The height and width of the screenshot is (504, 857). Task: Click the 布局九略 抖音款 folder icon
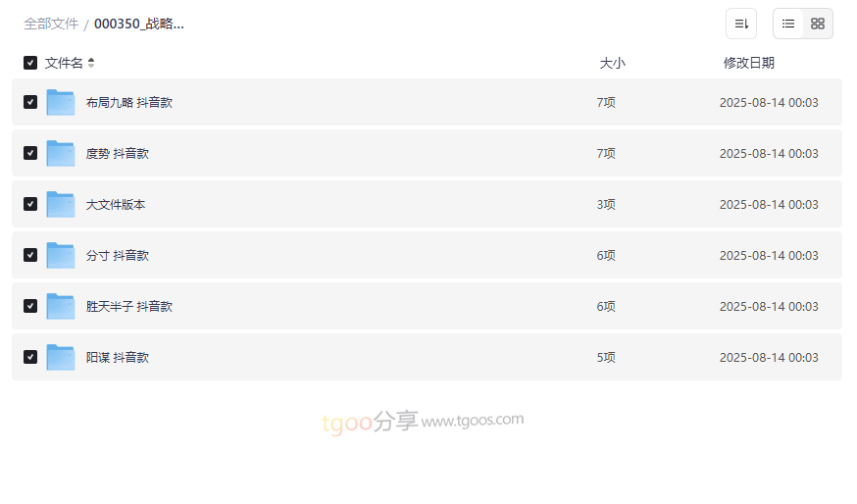tap(61, 102)
